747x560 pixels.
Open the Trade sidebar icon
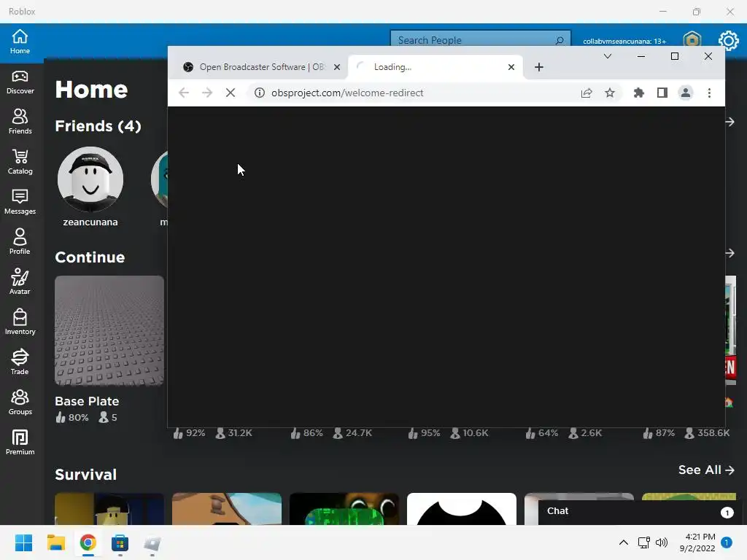[20, 362]
